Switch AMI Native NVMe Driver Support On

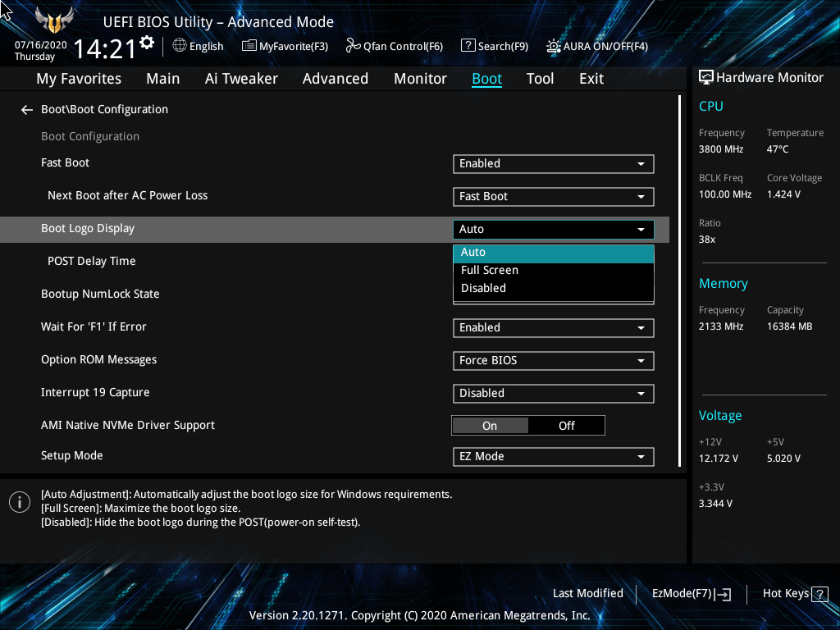coord(490,426)
